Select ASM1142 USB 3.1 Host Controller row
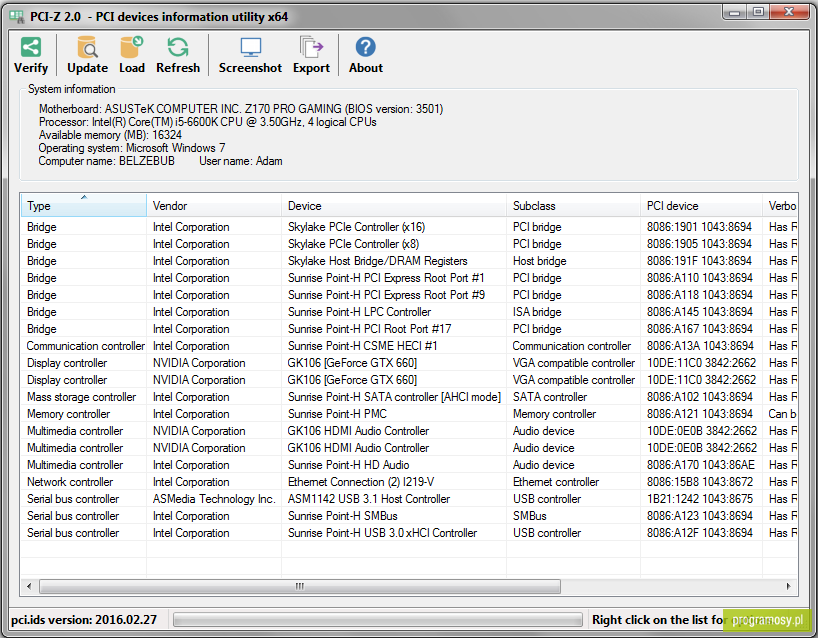818x638 pixels. click(409, 499)
